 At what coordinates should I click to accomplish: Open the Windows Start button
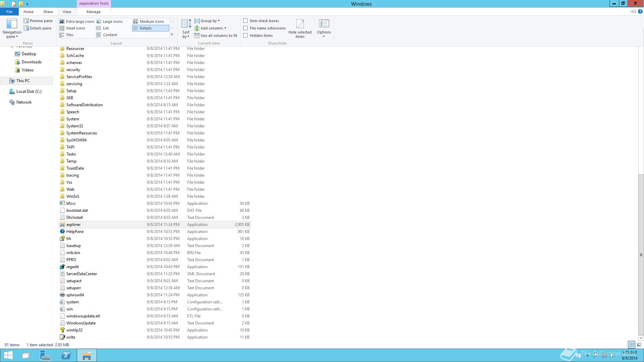[8, 355]
